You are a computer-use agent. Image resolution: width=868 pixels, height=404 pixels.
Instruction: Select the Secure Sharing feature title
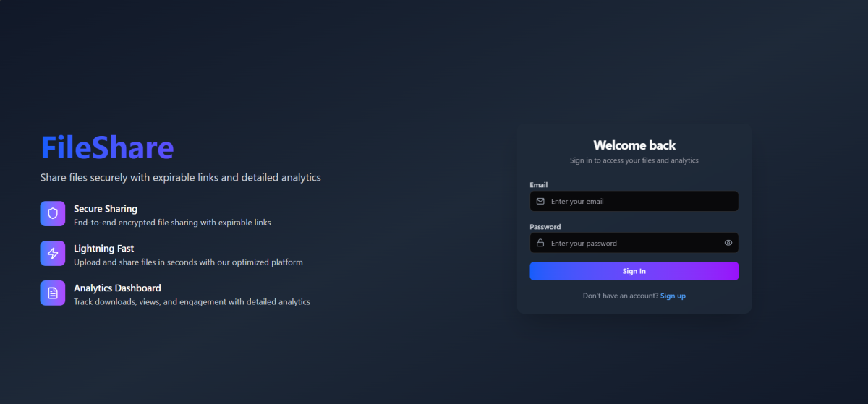click(106, 209)
